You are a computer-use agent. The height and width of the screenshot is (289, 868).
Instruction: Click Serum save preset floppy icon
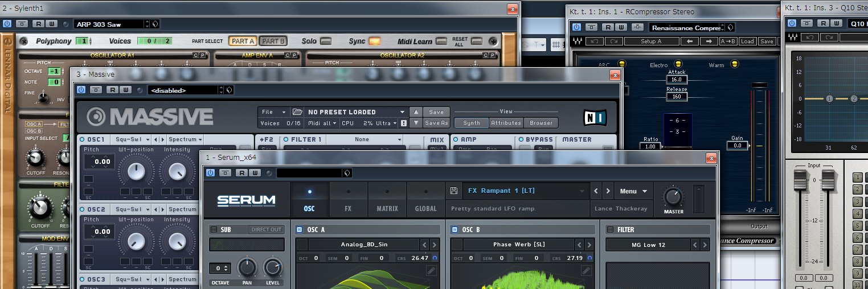[454, 191]
